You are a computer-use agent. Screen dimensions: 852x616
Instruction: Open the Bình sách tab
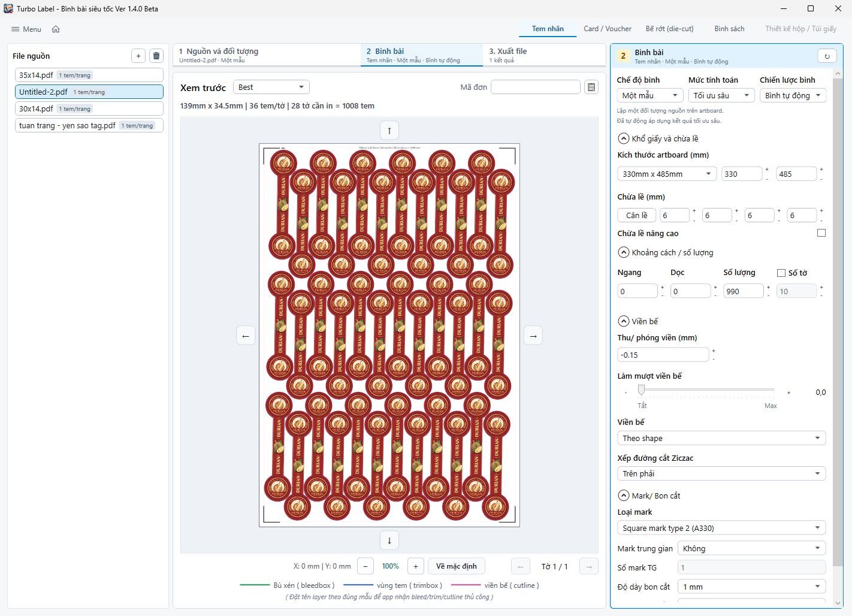pyautogui.click(x=729, y=29)
